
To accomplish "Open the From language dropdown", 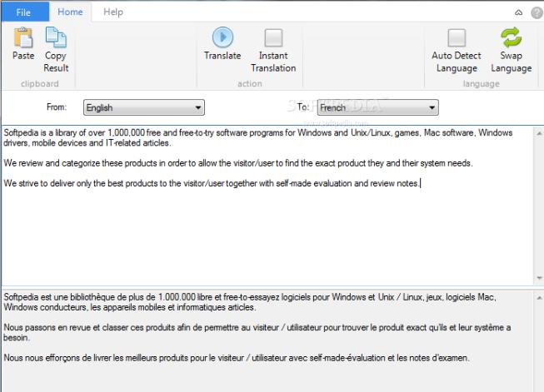I will pyautogui.click(x=144, y=107).
